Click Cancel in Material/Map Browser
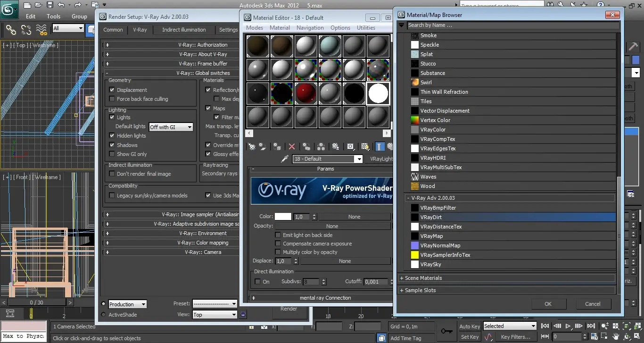 point(593,304)
